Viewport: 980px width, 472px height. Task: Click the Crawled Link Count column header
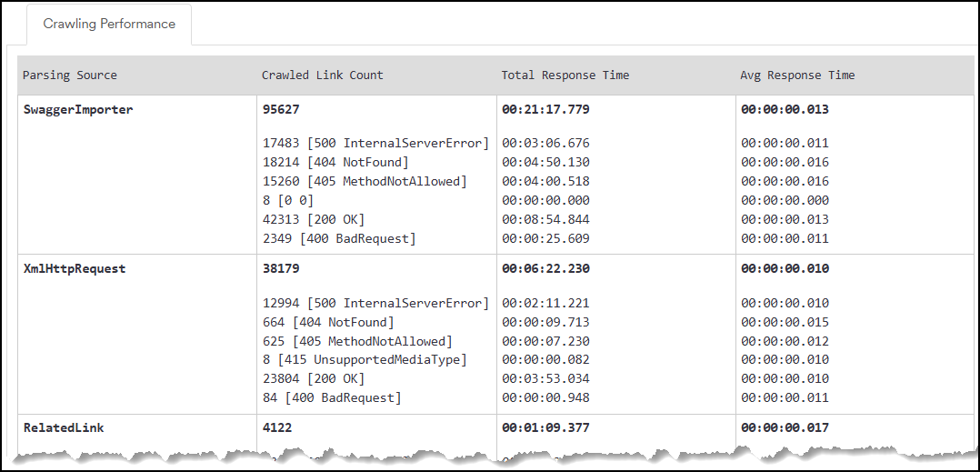[x=322, y=75]
